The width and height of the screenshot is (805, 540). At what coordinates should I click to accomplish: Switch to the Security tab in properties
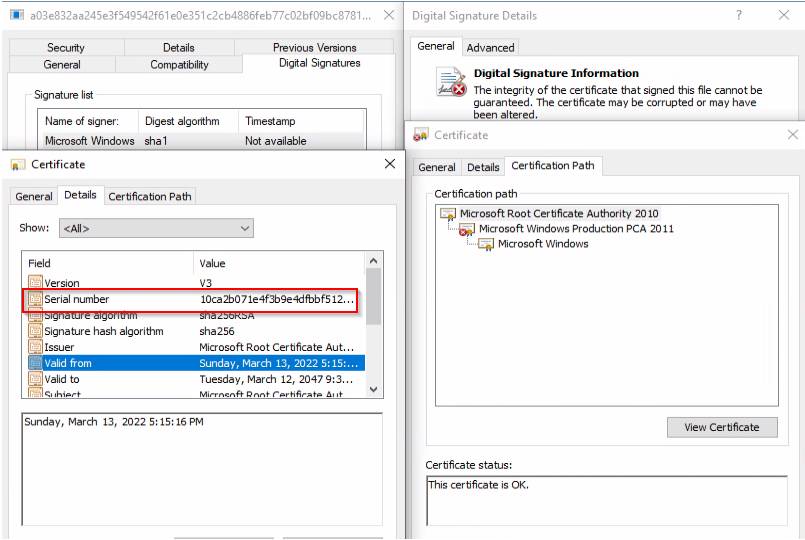point(66,48)
